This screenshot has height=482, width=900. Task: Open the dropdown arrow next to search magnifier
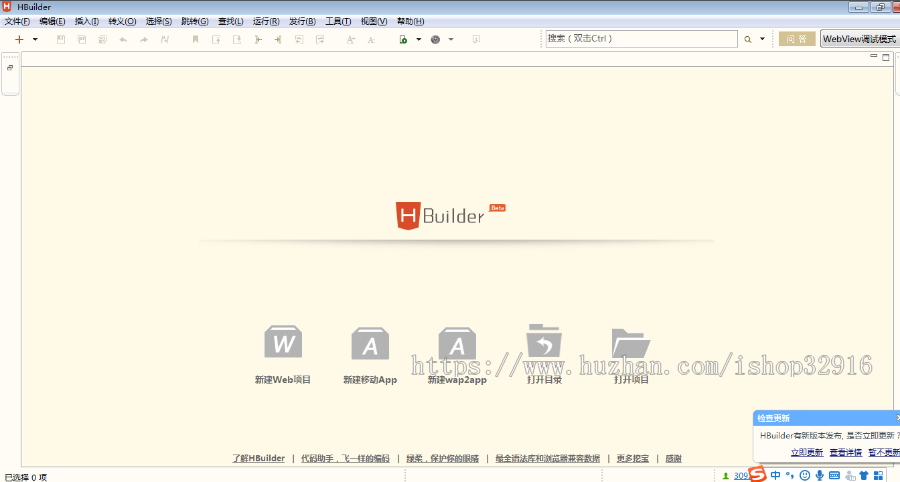(762, 39)
